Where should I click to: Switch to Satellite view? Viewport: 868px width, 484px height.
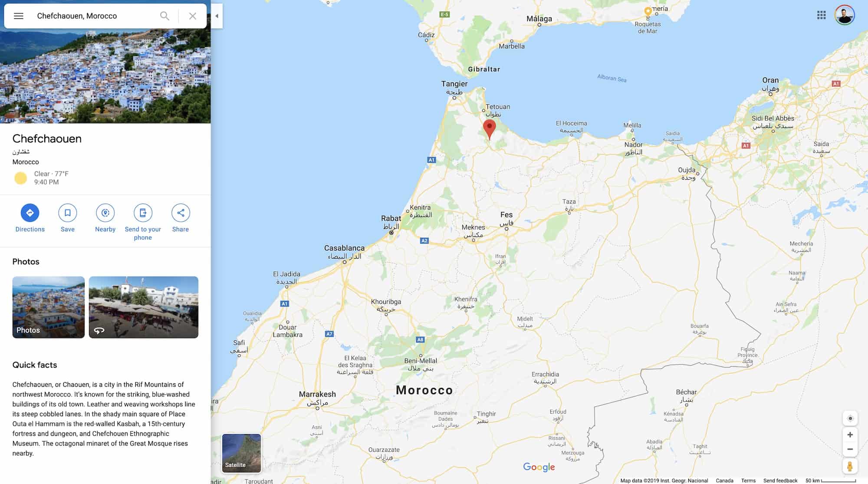[x=242, y=453]
